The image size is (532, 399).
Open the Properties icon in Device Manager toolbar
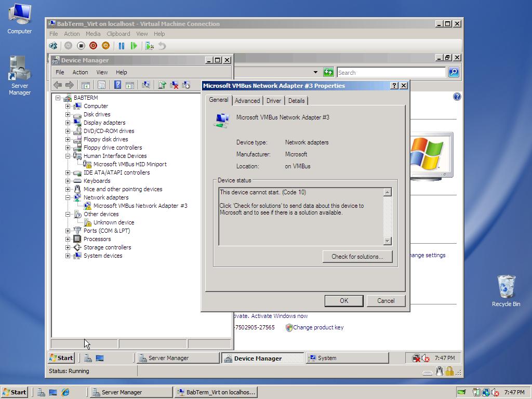pyautogui.click(x=101, y=85)
